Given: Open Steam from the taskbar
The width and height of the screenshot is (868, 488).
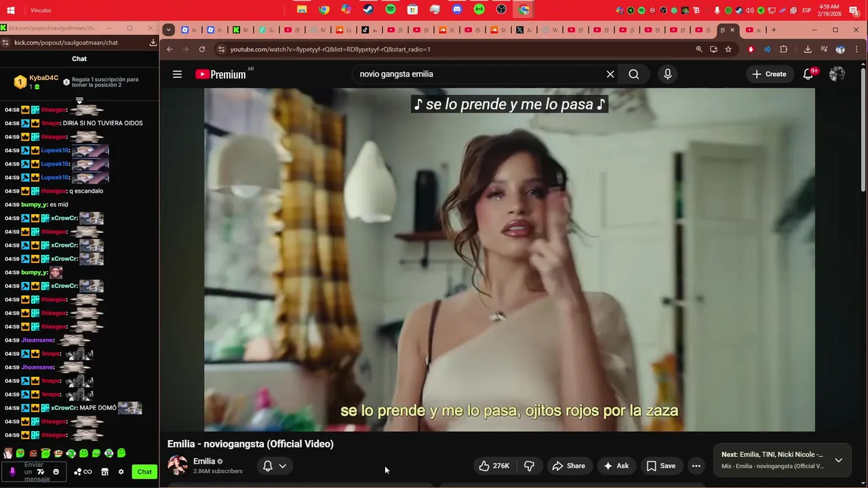Looking at the screenshot, I should click(x=368, y=9).
